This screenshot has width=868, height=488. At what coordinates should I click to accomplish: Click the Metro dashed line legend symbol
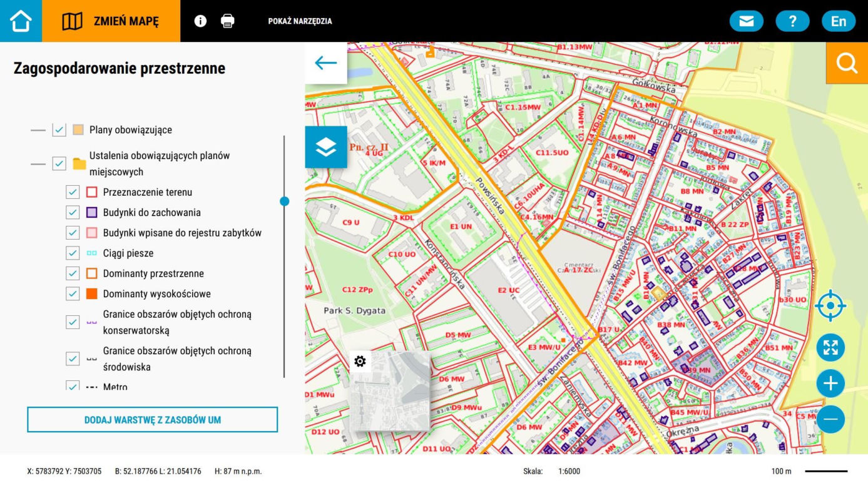(x=91, y=387)
